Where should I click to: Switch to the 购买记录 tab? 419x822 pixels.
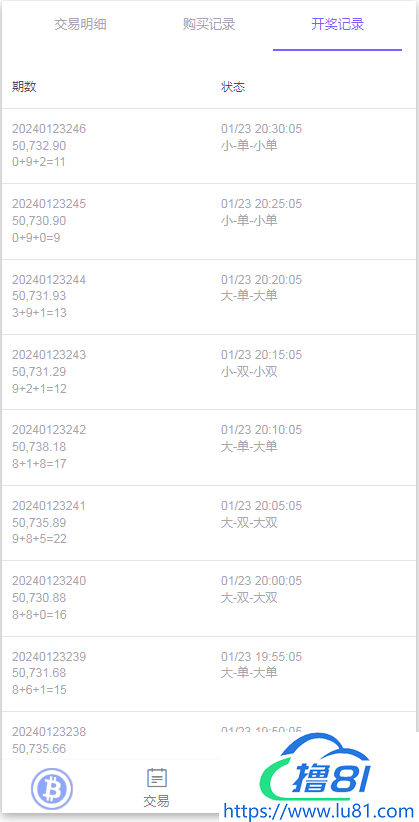point(209,25)
